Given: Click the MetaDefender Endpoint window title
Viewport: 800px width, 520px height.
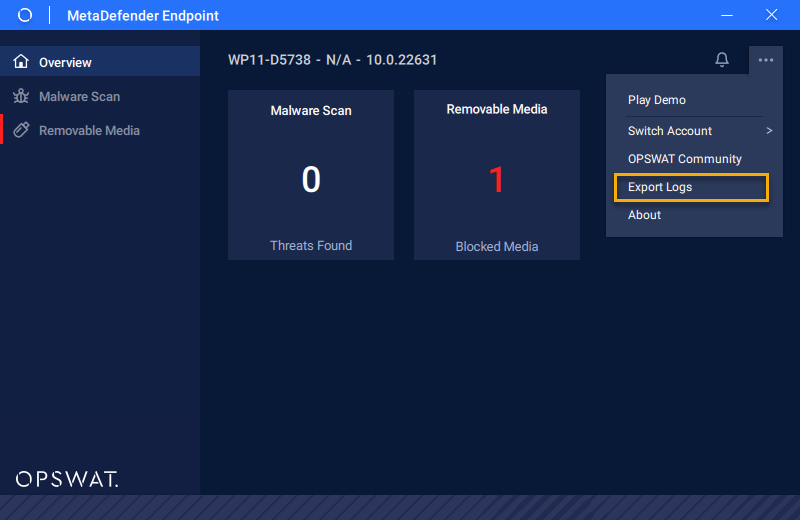Looking at the screenshot, I should pyautogui.click(x=143, y=16).
